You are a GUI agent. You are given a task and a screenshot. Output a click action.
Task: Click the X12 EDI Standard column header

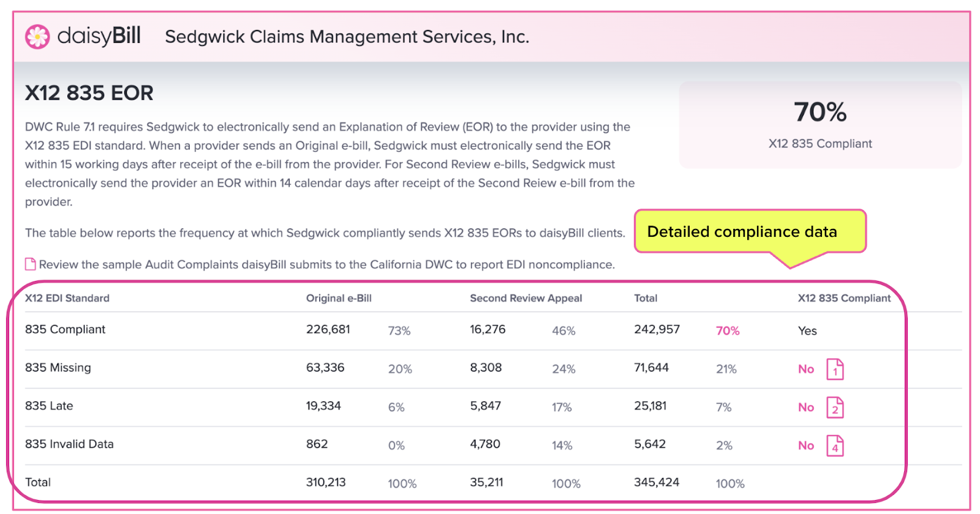point(67,298)
